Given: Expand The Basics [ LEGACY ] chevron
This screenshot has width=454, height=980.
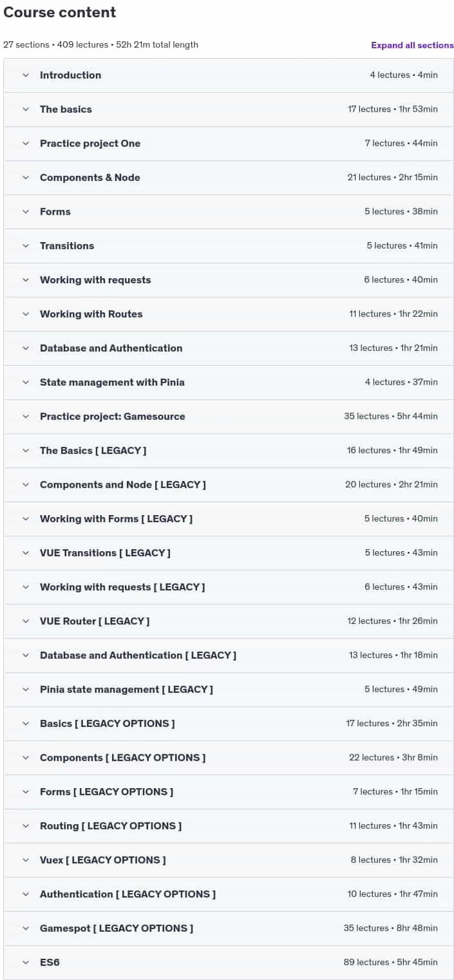Looking at the screenshot, I should (26, 451).
